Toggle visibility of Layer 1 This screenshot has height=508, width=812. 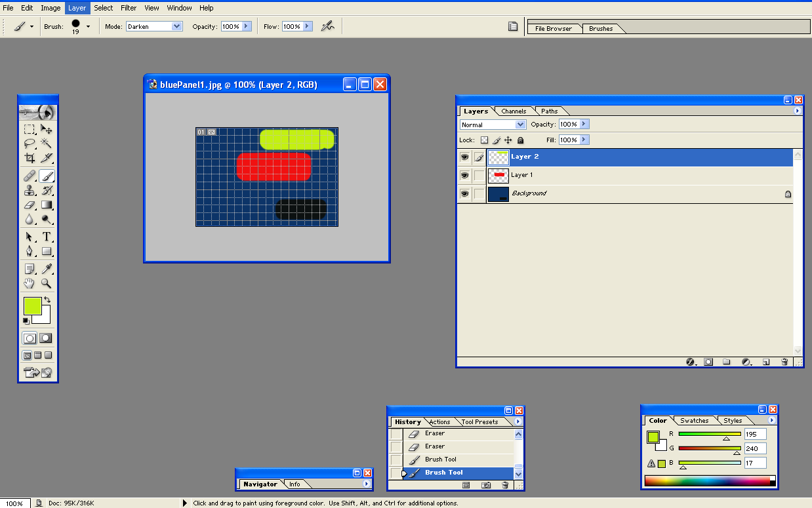(x=464, y=175)
